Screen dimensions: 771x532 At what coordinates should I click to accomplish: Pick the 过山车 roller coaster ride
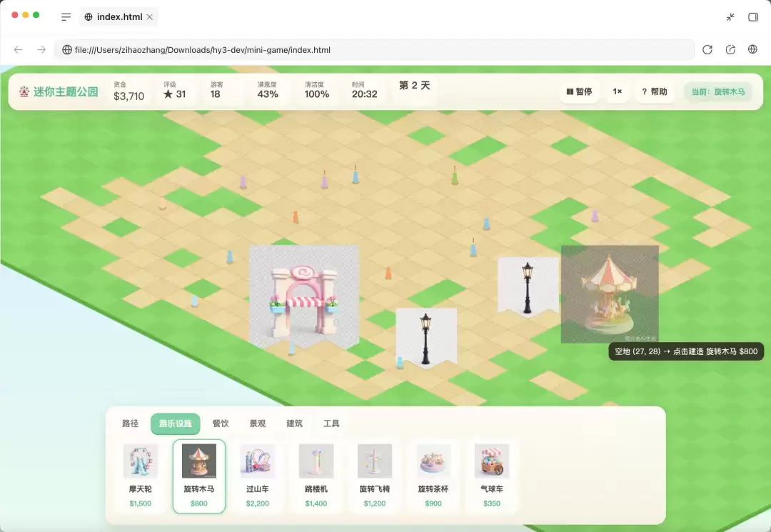coord(258,476)
